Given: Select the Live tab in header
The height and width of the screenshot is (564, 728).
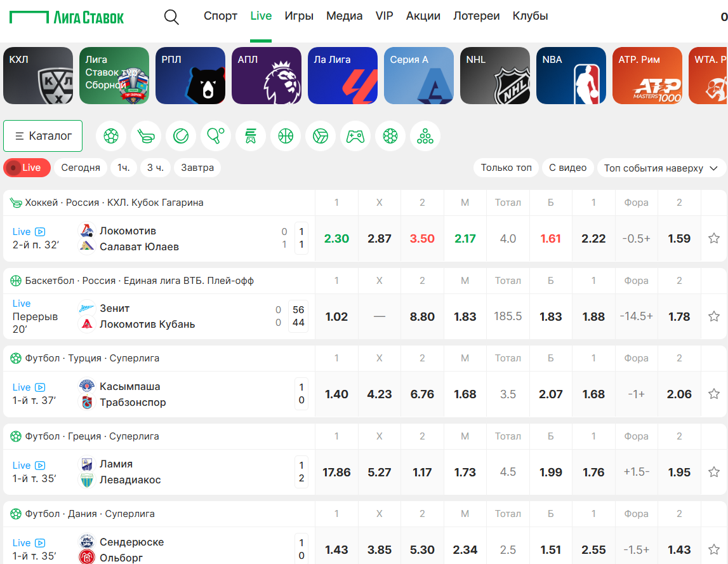Looking at the screenshot, I should click(261, 16).
